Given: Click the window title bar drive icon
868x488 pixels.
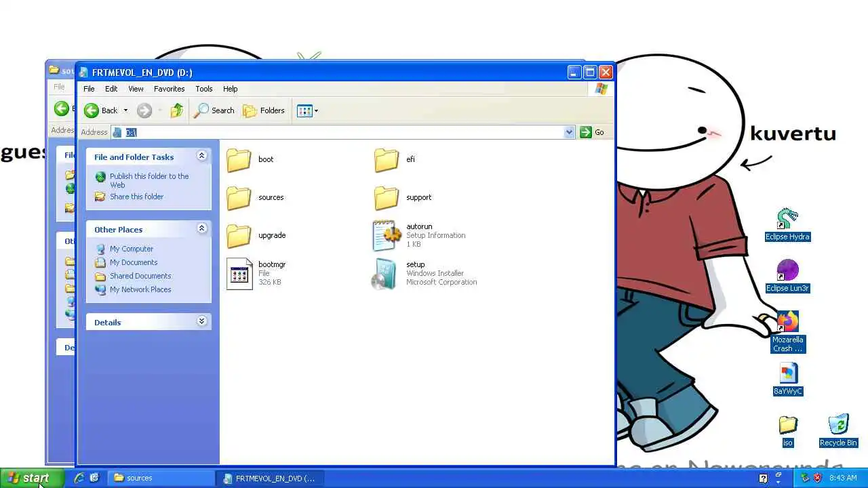Looking at the screenshot, I should [x=85, y=73].
